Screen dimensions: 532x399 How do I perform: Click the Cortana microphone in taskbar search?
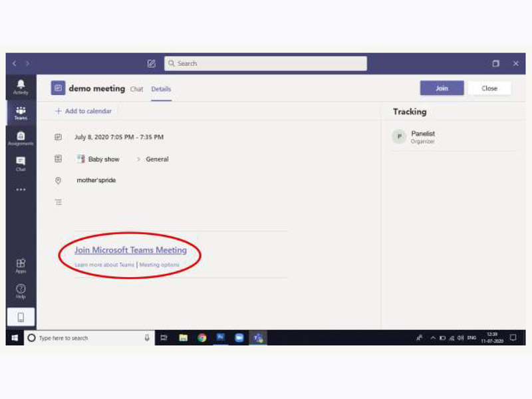click(147, 338)
